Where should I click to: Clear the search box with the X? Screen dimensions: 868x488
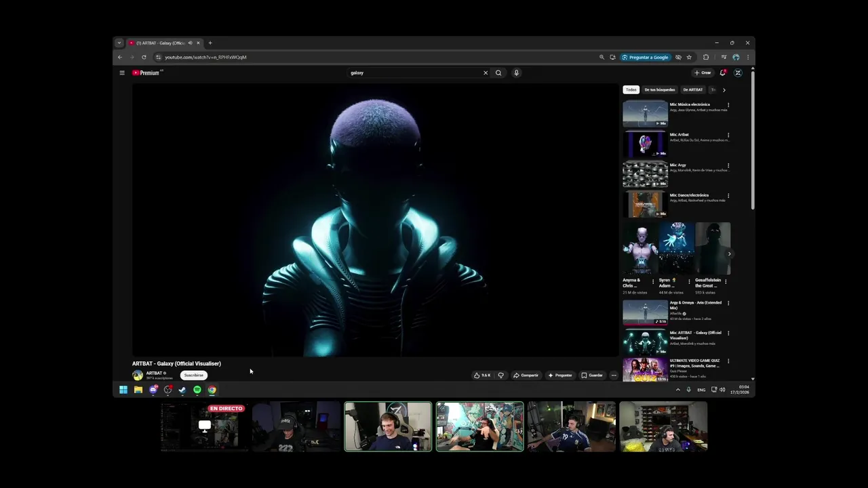coord(486,73)
